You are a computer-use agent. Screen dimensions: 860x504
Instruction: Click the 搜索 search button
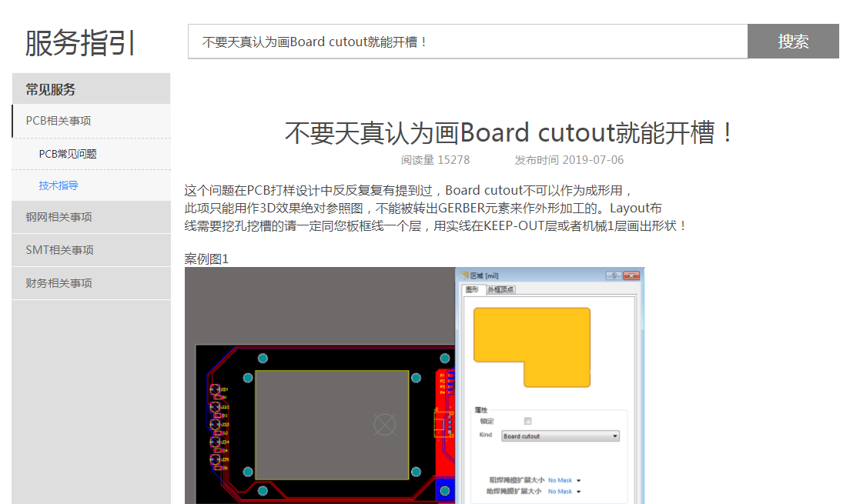point(793,42)
